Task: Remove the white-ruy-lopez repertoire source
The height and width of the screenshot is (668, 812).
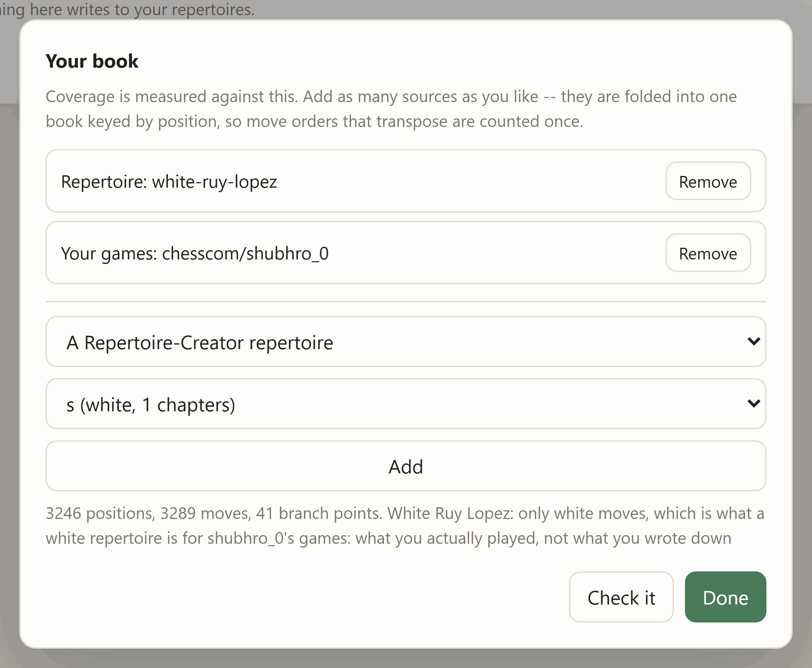Action: [x=708, y=181]
